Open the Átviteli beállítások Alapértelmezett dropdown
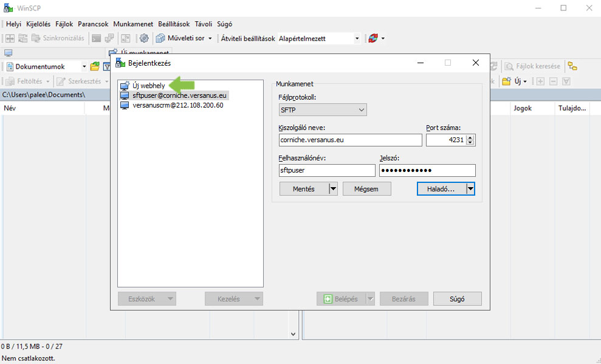This screenshot has width=601, height=364. pyautogui.click(x=319, y=39)
